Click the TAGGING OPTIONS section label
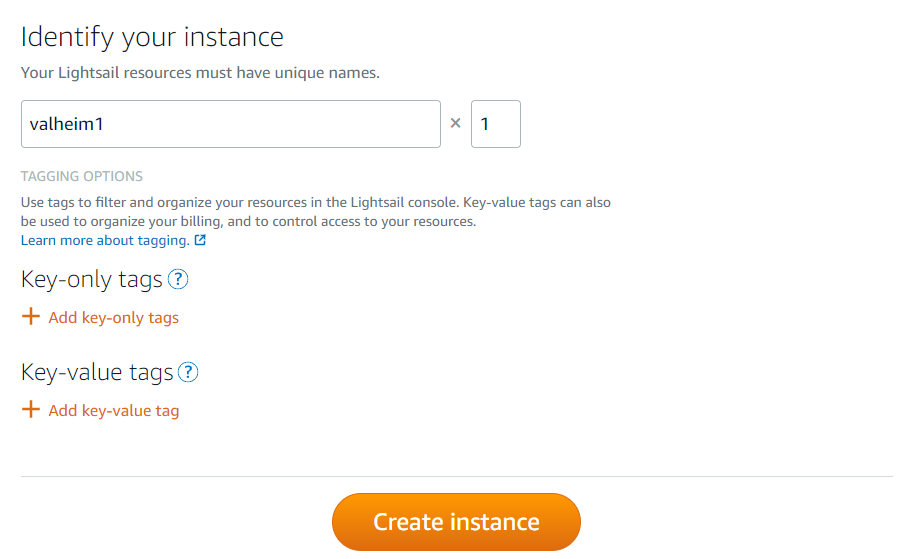This screenshot has width=913, height=559. [x=82, y=176]
